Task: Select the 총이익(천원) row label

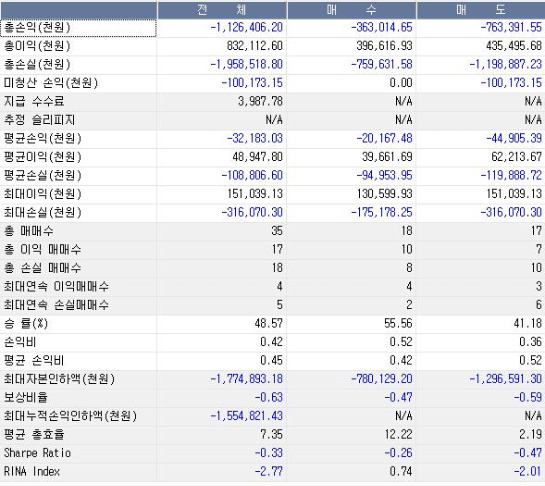Action: point(37,46)
